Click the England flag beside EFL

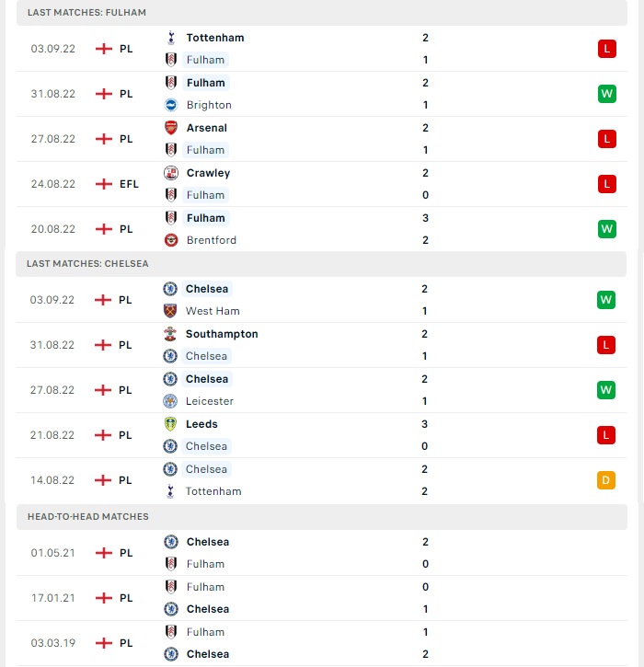tap(104, 184)
